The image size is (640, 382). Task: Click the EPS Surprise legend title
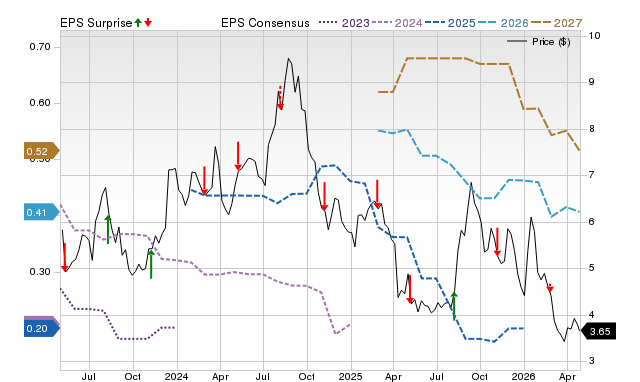[x=96, y=23]
